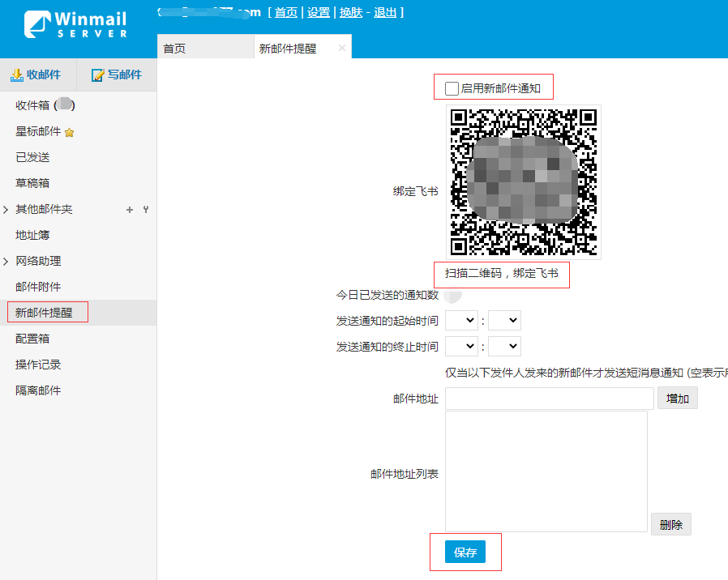This screenshot has height=580, width=728.
Task: Open the end time hour dropdown
Action: point(461,347)
